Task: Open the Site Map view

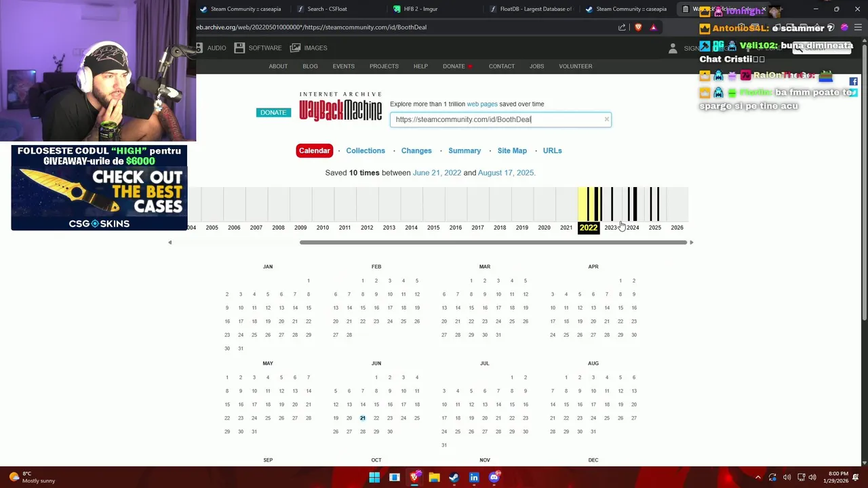Action: [x=512, y=150]
